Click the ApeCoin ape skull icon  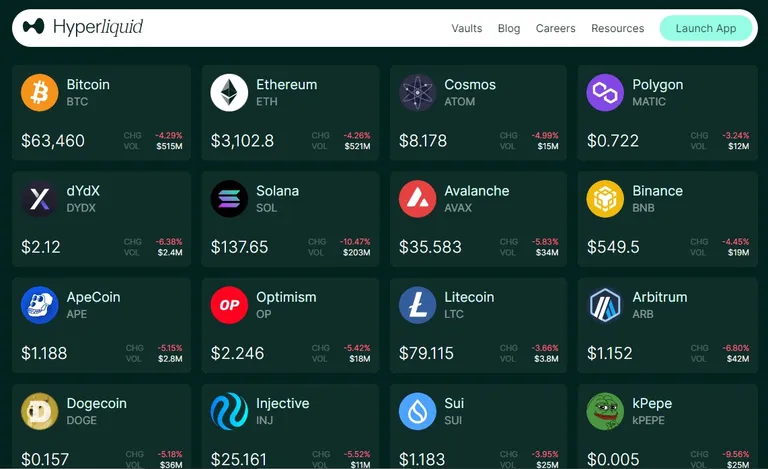tap(40, 305)
